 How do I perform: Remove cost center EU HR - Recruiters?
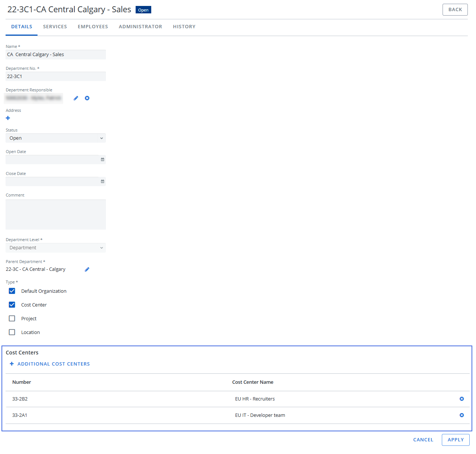point(462,399)
